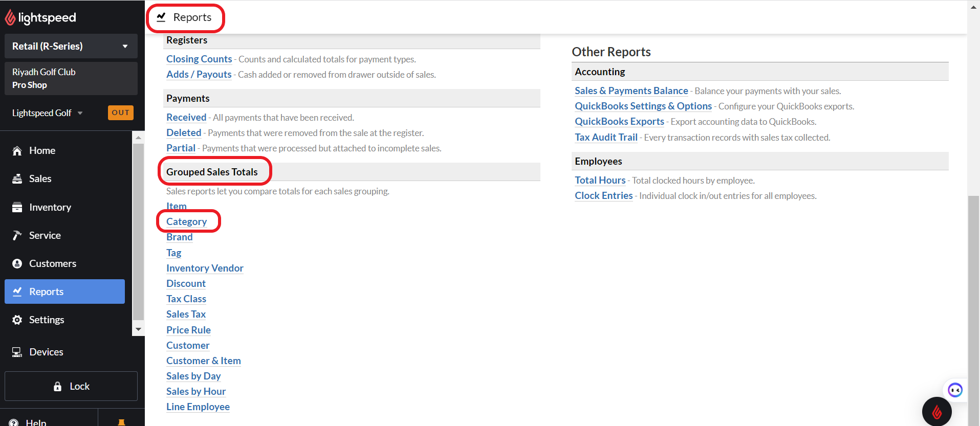Open the Help question mark icon
Screen dimensions: 980x426
pyautogui.click(x=14, y=422)
